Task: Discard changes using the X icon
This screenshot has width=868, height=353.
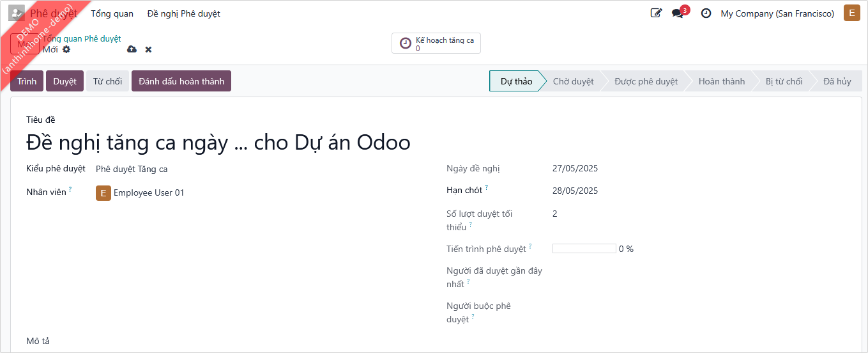Action: pyautogui.click(x=148, y=49)
